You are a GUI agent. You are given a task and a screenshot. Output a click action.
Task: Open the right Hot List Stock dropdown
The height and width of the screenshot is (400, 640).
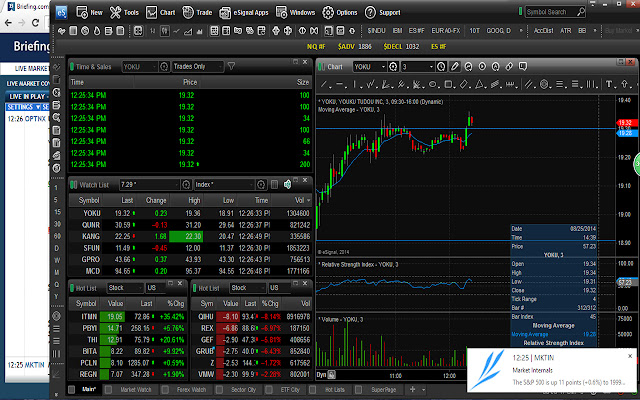coord(247,288)
